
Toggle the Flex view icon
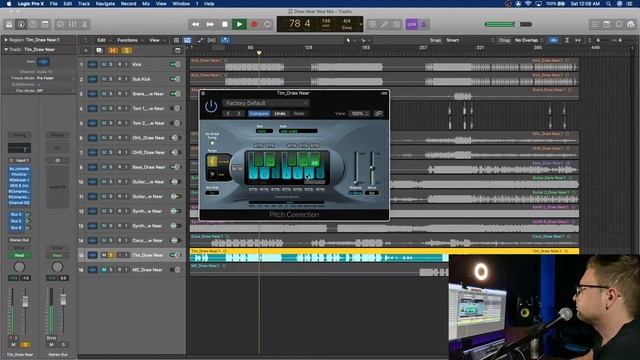pyautogui.click(x=212, y=40)
